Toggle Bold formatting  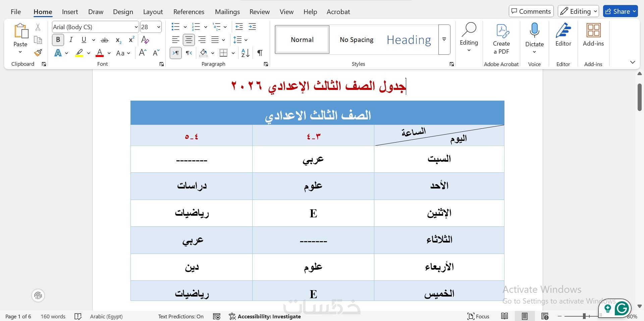(x=58, y=40)
